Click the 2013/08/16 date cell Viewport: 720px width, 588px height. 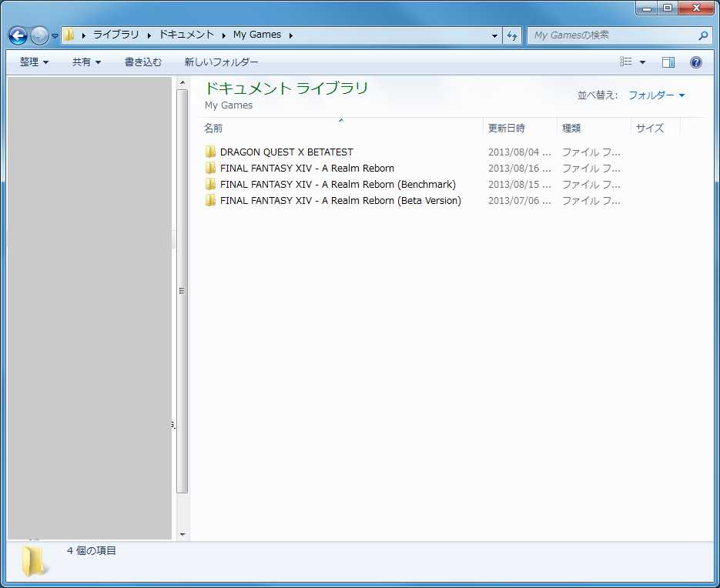[x=519, y=168]
